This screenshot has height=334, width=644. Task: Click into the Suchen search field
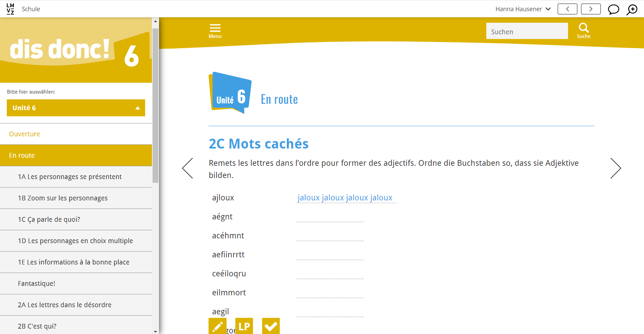[527, 31]
